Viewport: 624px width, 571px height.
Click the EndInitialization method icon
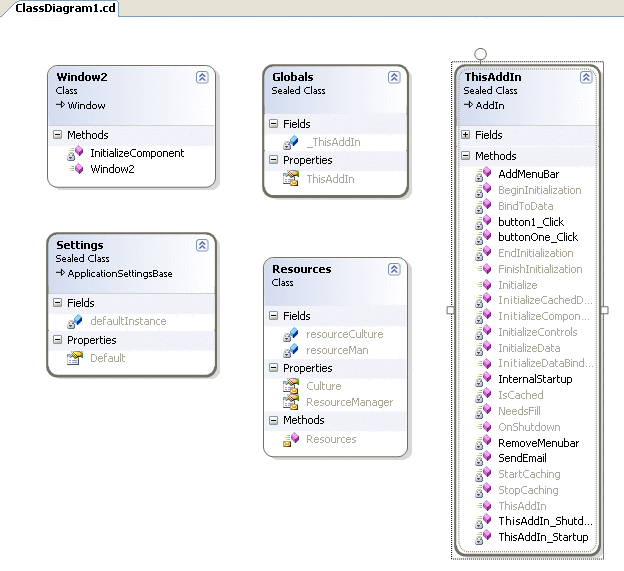(x=483, y=253)
